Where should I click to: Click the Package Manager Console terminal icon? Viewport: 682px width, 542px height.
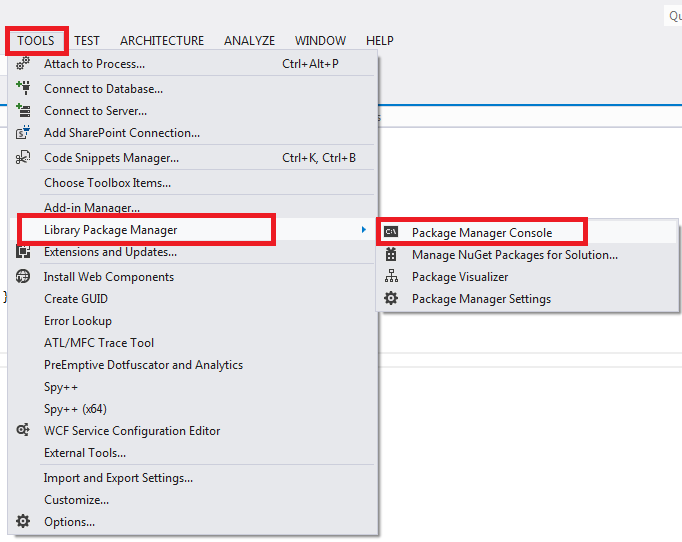391,232
